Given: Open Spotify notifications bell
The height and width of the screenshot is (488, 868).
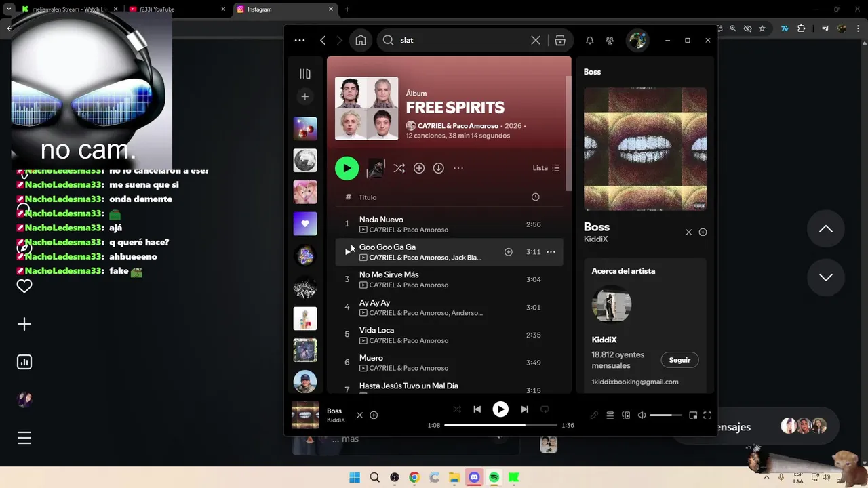Looking at the screenshot, I should (590, 40).
